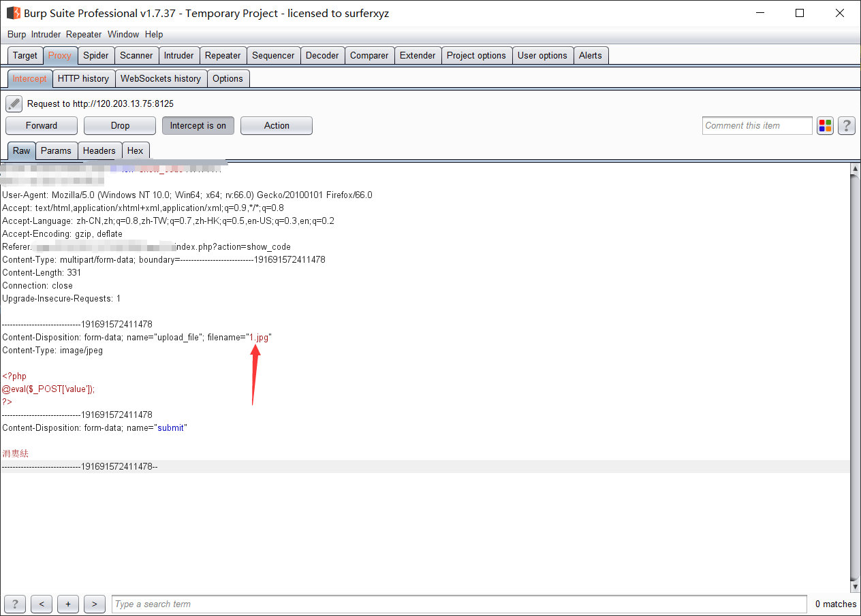
Task: Click the search help question mark button
Action: [15, 604]
